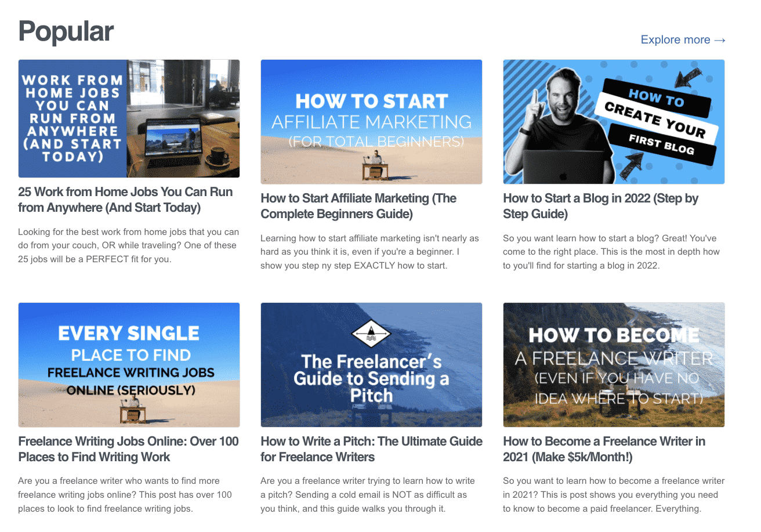Click the start a blog article description text
The width and height of the screenshot is (761, 532).
point(611,252)
